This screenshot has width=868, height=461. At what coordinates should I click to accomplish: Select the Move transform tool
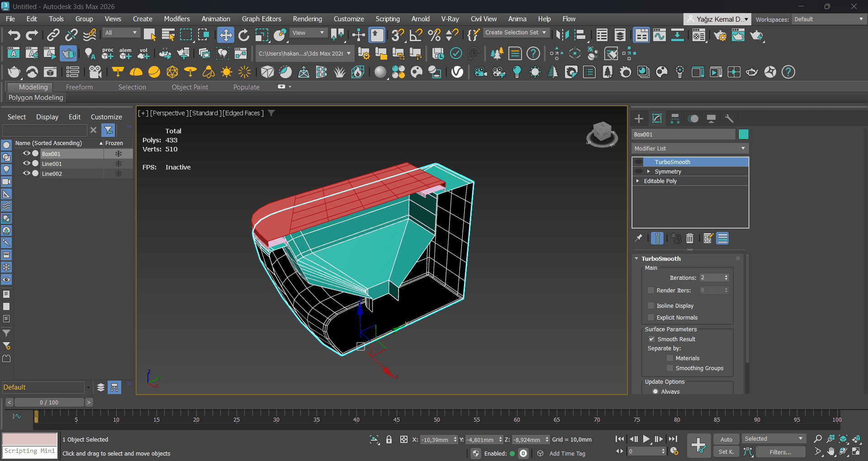click(225, 35)
